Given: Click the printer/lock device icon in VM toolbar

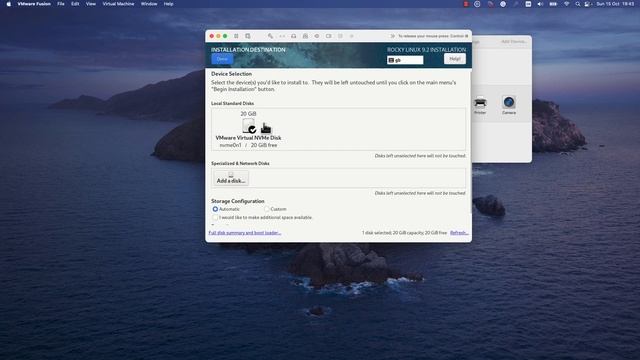Looking at the screenshot, I should [305, 36].
